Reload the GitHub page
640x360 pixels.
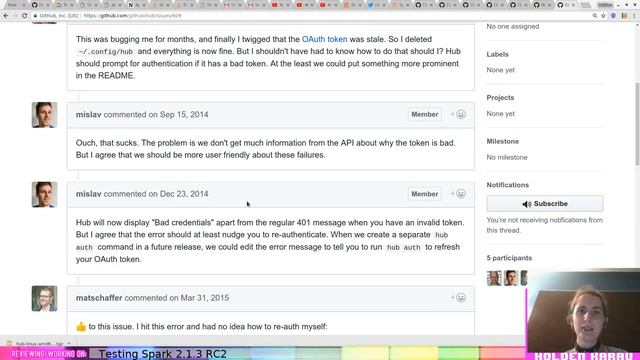coord(24,16)
